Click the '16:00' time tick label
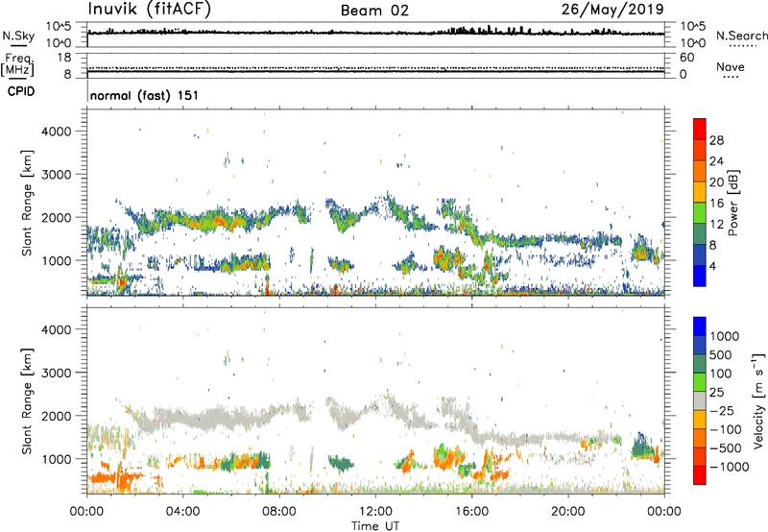 pyautogui.click(x=471, y=512)
